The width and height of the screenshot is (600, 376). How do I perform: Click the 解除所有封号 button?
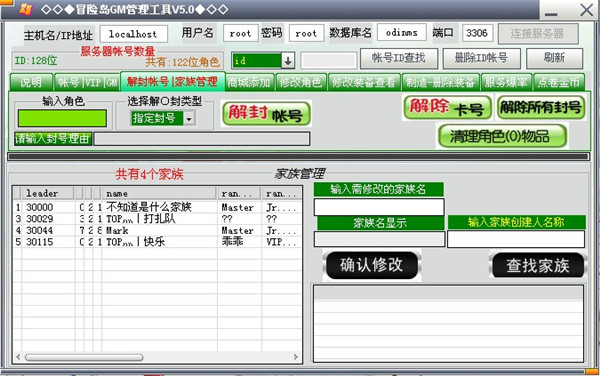(541, 107)
